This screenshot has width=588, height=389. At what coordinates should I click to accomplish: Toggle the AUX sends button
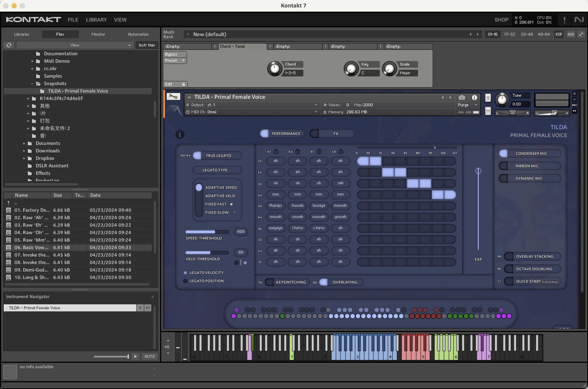571,34
